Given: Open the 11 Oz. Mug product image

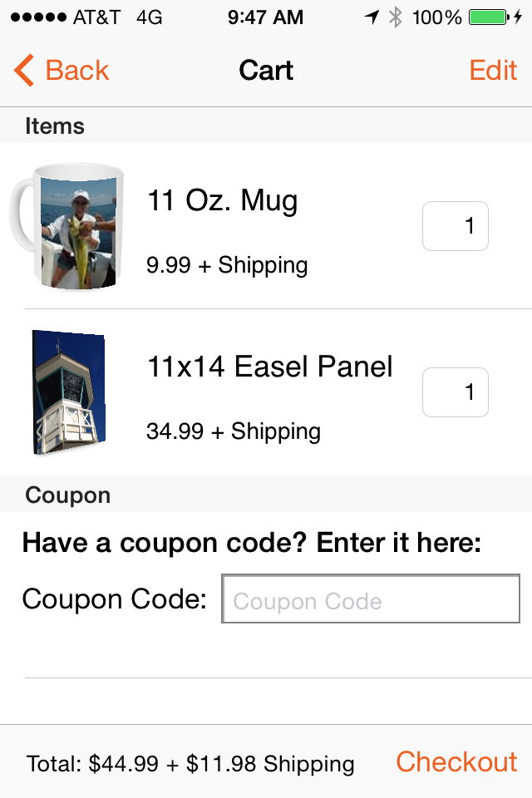Looking at the screenshot, I should (x=68, y=226).
